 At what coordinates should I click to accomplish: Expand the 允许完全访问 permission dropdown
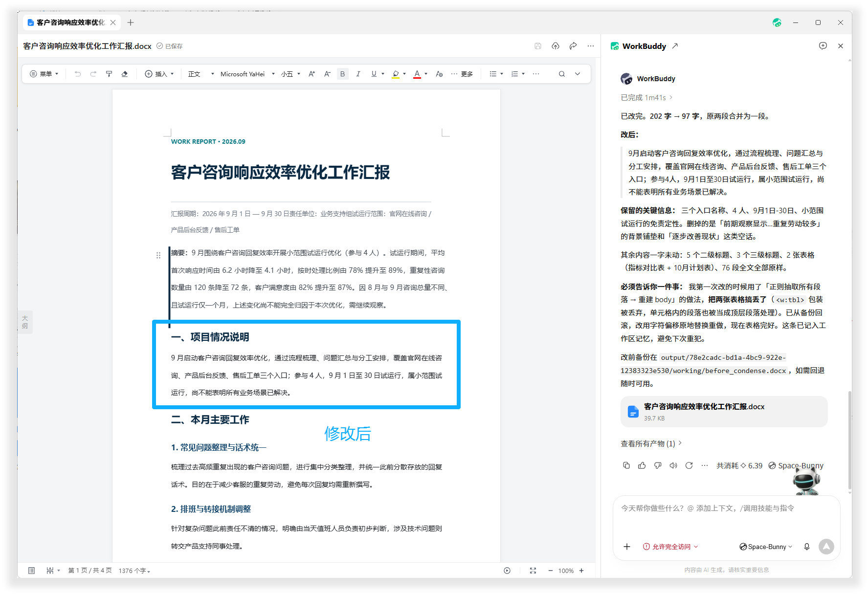tap(670, 547)
